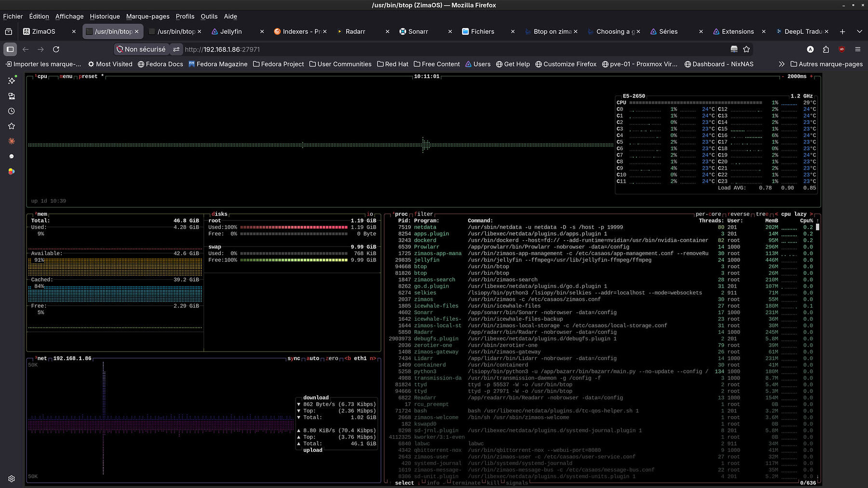Open the Firefox account avatar icon
Image resolution: width=868 pixels, height=488 pixels.
pyautogui.click(x=810, y=49)
